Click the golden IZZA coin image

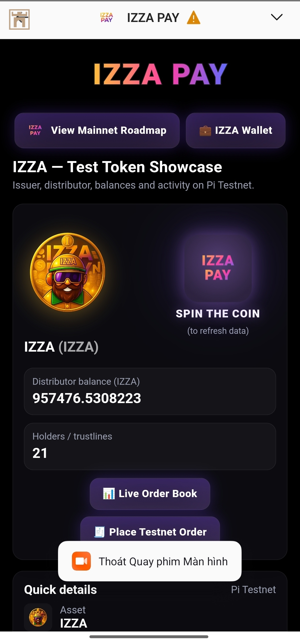click(67, 272)
